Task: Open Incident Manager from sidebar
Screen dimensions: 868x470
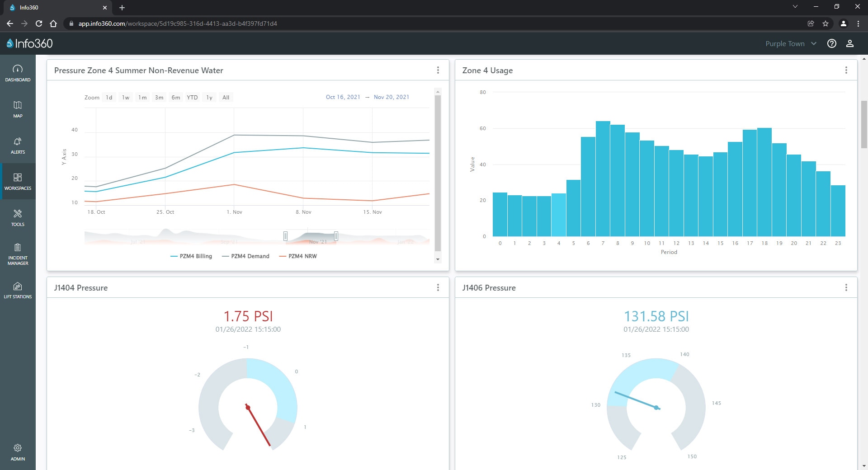Action: [x=18, y=253]
